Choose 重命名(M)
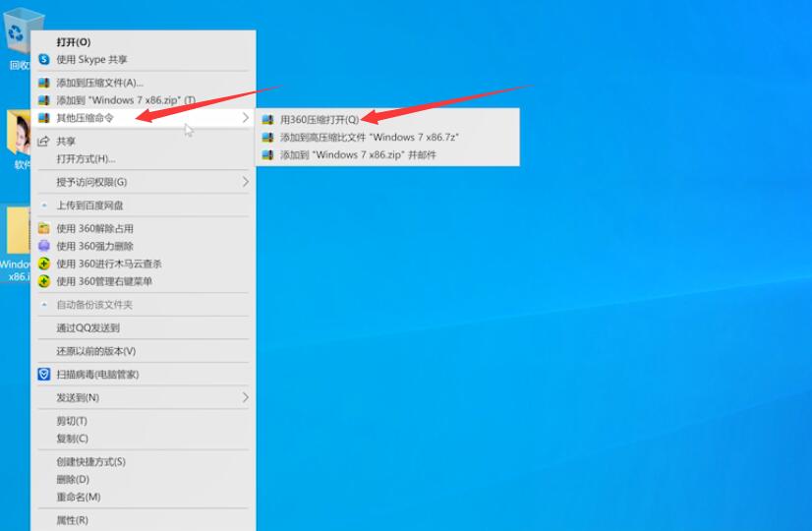Image resolution: width=812 pixels, height=531 pixels. click(143, 497)
